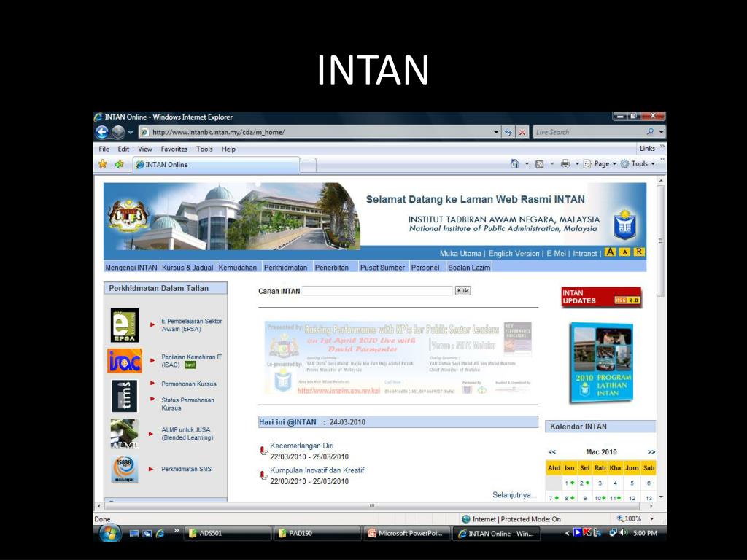Click the KPI event banner image
Image resolution: width=747 pixels, height=560 pixels.
click(398, 357)
